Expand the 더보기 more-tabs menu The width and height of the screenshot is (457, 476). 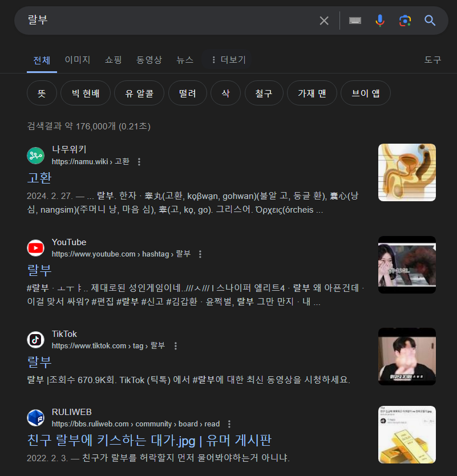[x=228, y=60]
